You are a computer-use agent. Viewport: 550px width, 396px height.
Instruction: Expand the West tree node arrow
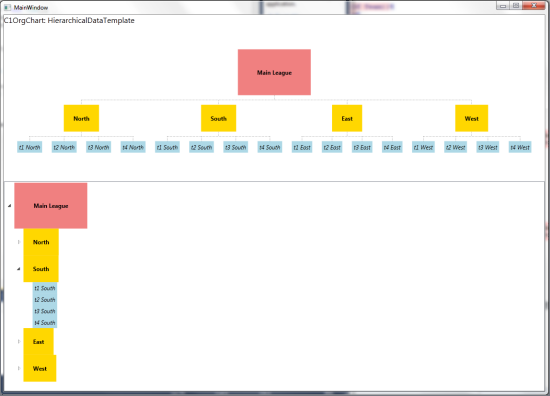coord(19,368)
